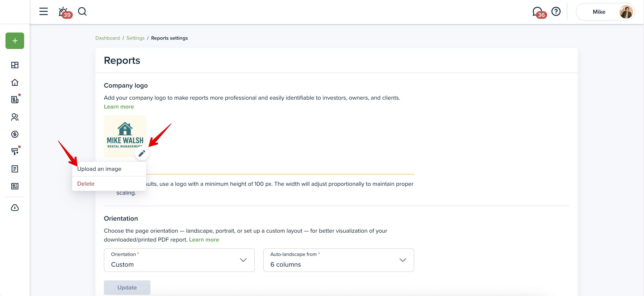Open chat messages with 36 badge
Image resolution: width=644 pixels, height=296 pixels.
point(538,12)
